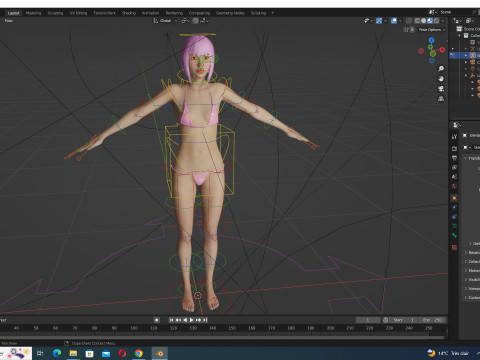Open the snapping options dropdown
This screenshot has height=360, width=480.
click(204, 21)
